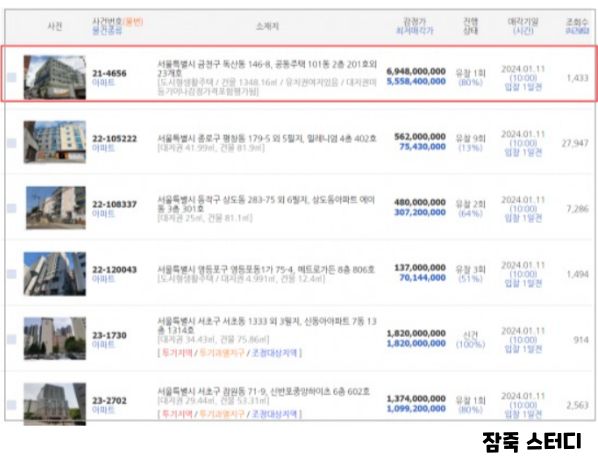The height and width of the screenshot is (464, 598).
Task: Select the view count 27,947
Action: coord(575,143)
